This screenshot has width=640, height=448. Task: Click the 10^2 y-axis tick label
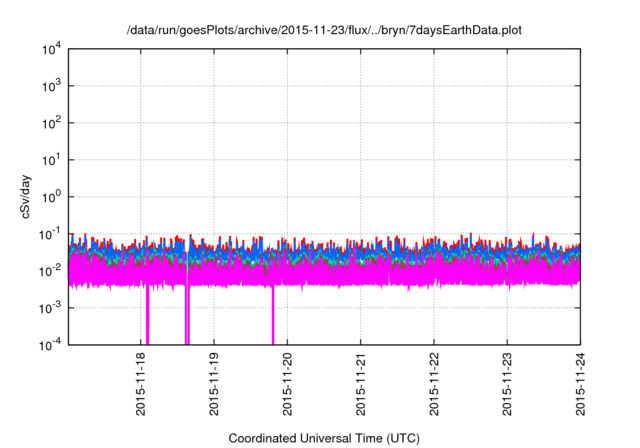click(52, 123)
